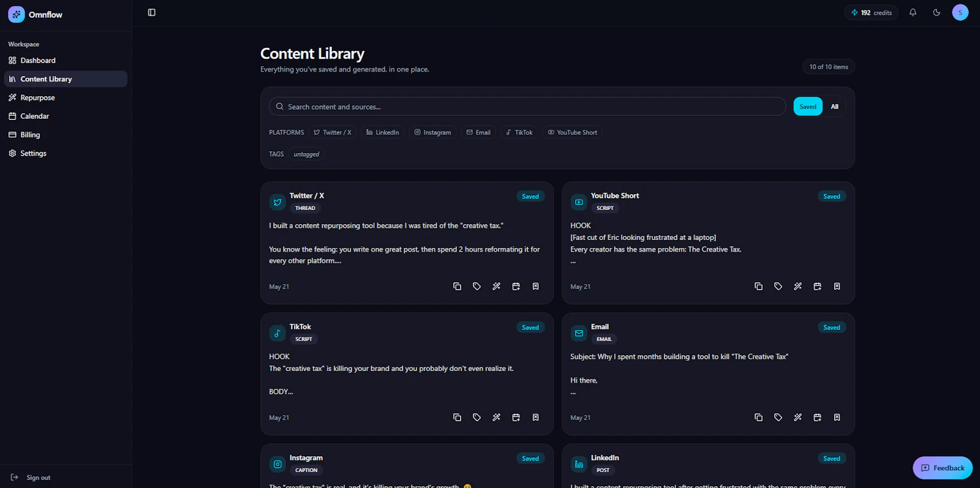
Task: Go to Dashboard in sidebar
Action: click(x=66, y=60)
